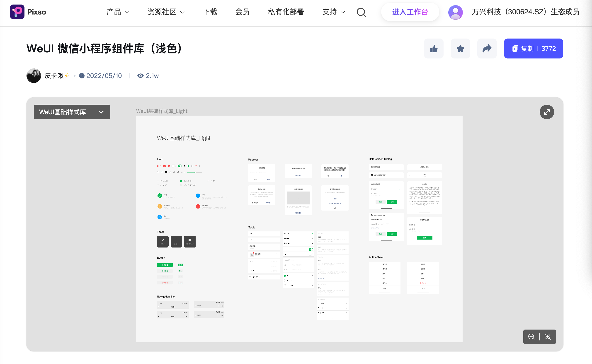Click 万兴科技（300624.SZ）生态成员 link

click(526, 12)
